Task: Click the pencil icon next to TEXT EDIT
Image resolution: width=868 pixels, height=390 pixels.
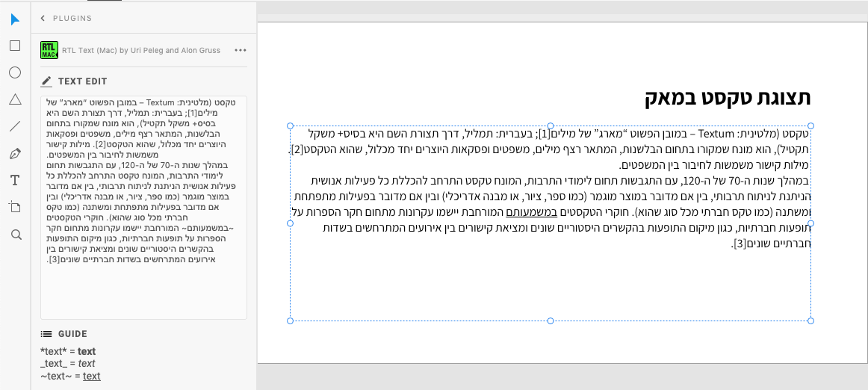Action: click(46, 81)
